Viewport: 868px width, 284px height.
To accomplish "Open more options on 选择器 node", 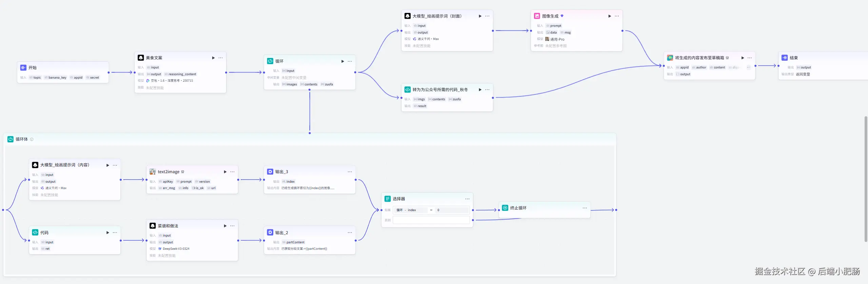I will pyautogui.click(x=468, y=199).
